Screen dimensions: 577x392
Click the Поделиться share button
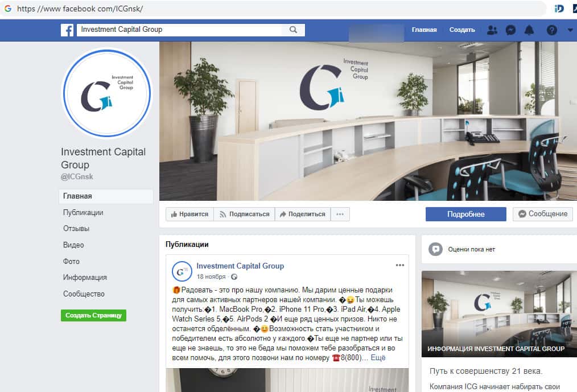pos(303,214)
